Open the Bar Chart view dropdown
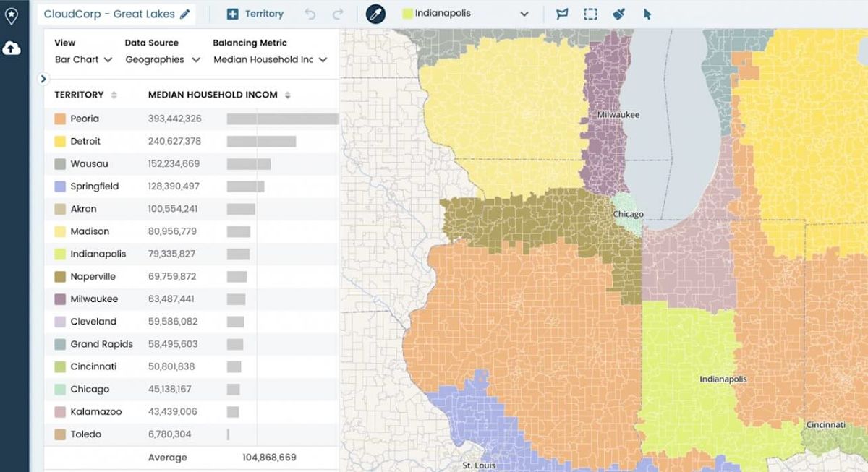This screenshot has width=868, height=472. click(84, 59)
